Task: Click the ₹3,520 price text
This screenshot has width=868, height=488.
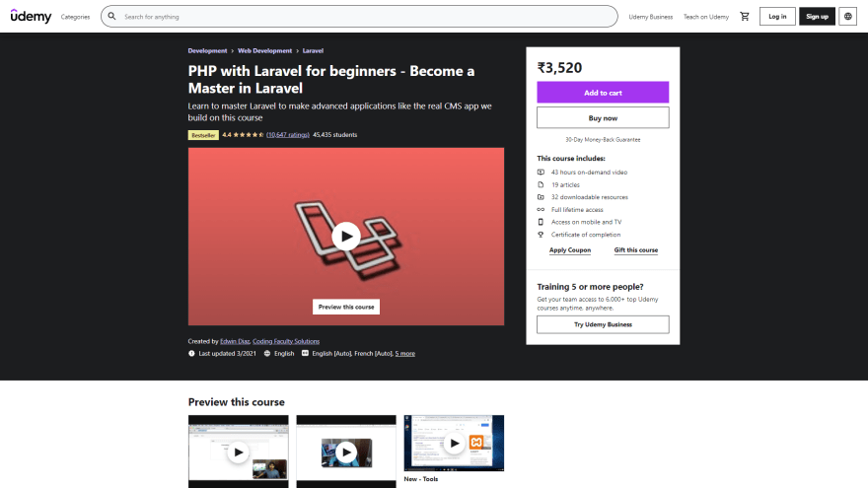Action: pos(559,68)
